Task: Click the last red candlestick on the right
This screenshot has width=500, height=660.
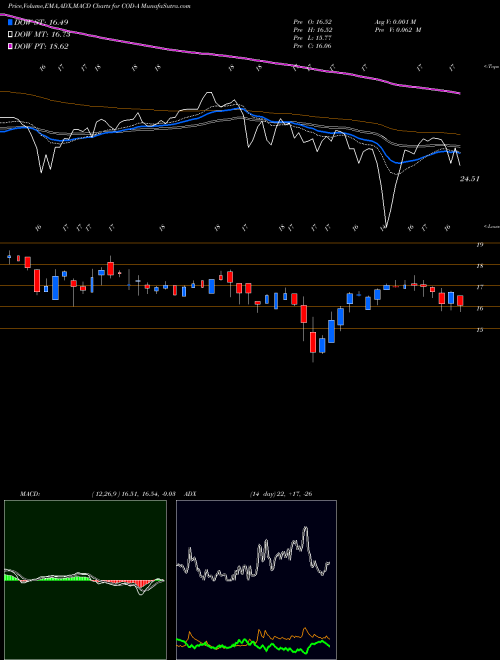Action: coord(460,300)
